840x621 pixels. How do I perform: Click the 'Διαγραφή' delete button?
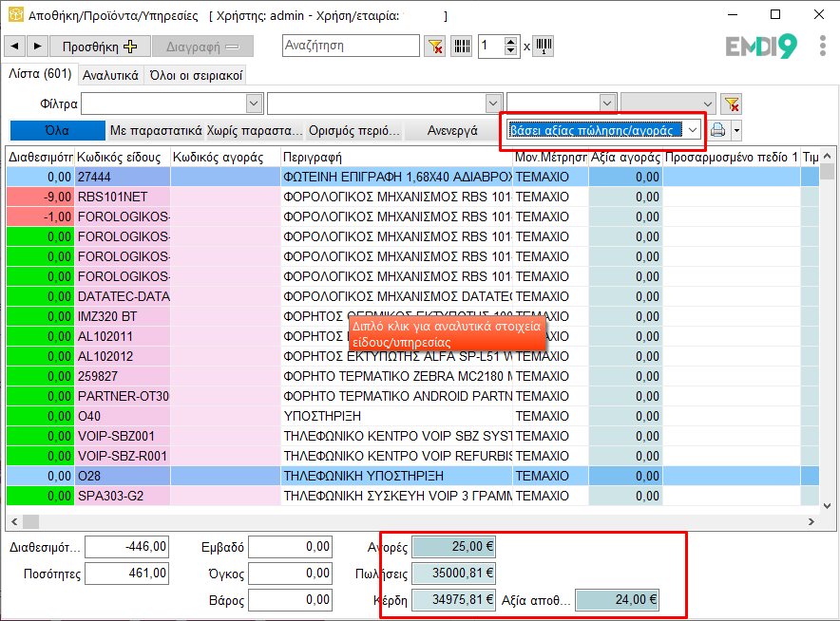point(202,47)
